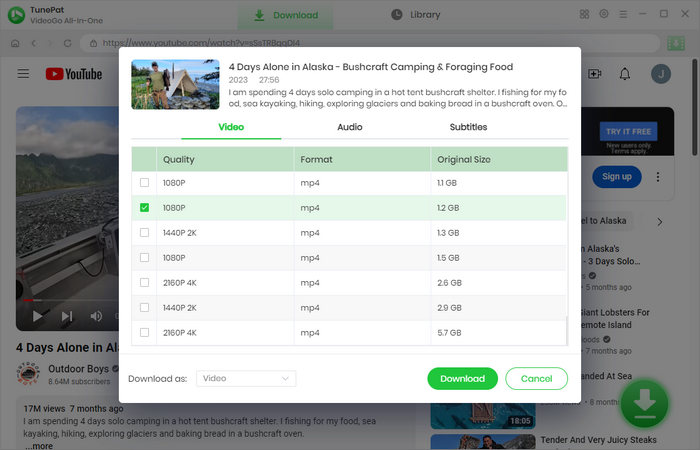The width and height of the screenshot is (700, 450).
Task: Switch to the Audio tab
Action: pyautogui.click(x=350, y=127)
